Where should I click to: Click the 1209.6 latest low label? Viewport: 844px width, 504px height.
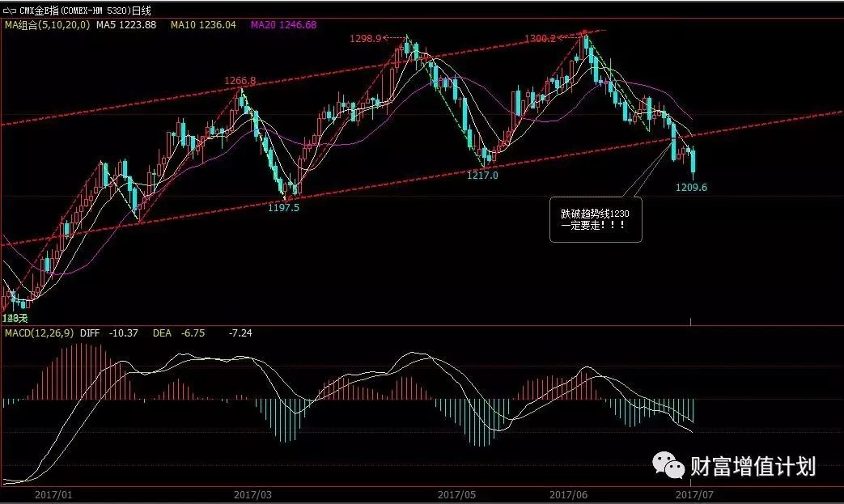point(691,188)
